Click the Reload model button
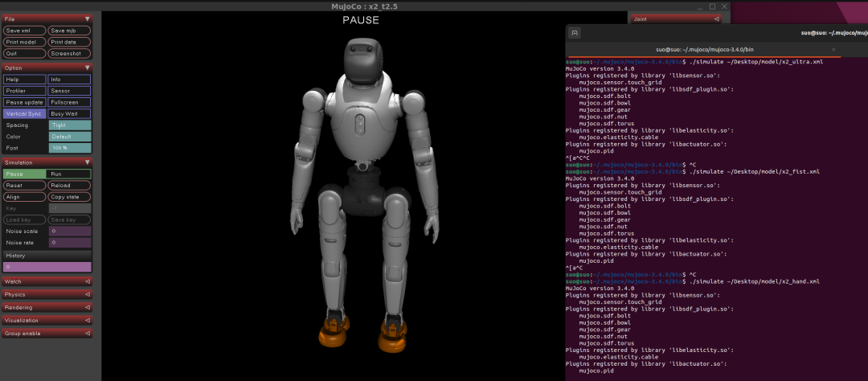This screenshot has height=381, width=868. pyautogui.click(x=70, y=186)
